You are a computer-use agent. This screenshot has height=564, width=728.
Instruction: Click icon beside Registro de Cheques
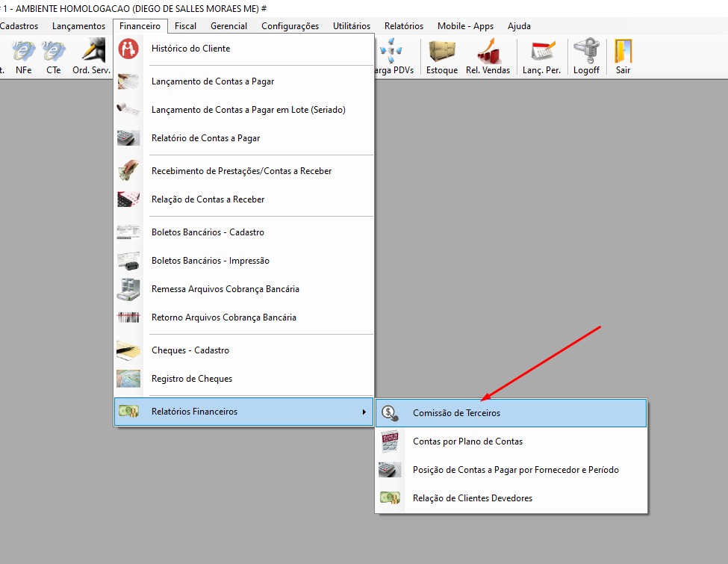pyautogui.click(x=128, y=379)
